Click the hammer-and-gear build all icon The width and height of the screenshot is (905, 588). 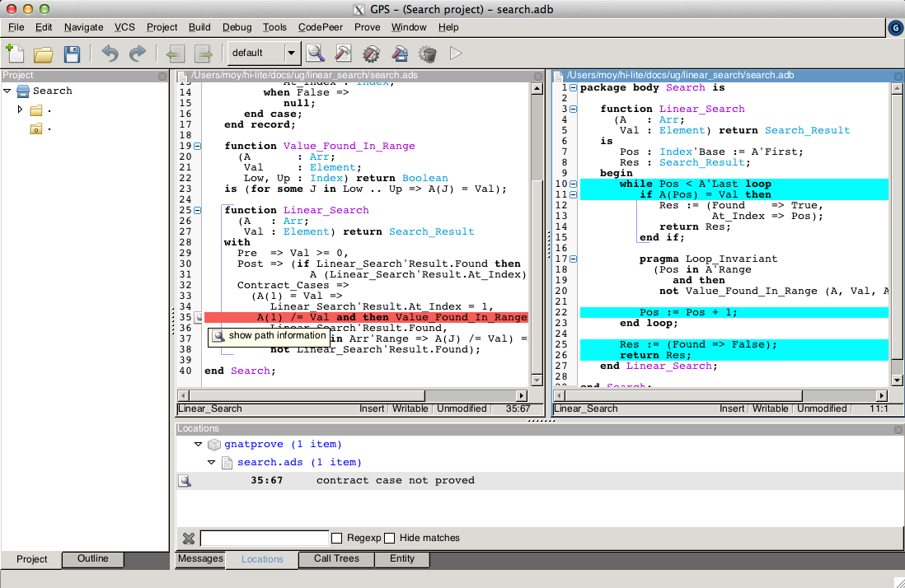coord(371,54)
